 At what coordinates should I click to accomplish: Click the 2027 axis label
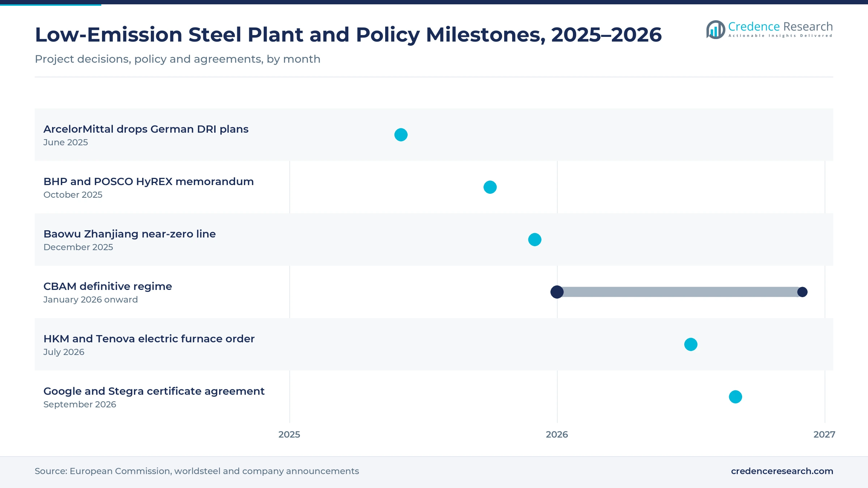pos(824,435)
